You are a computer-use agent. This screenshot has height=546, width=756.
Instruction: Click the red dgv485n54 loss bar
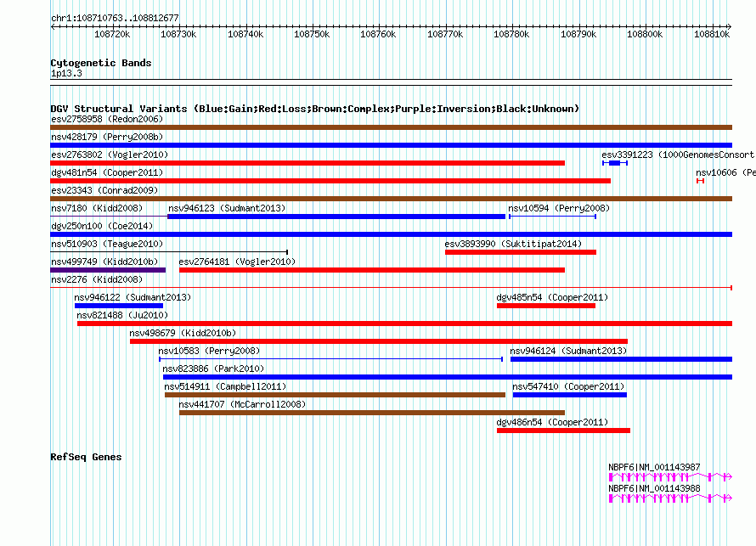pos(546,306)
